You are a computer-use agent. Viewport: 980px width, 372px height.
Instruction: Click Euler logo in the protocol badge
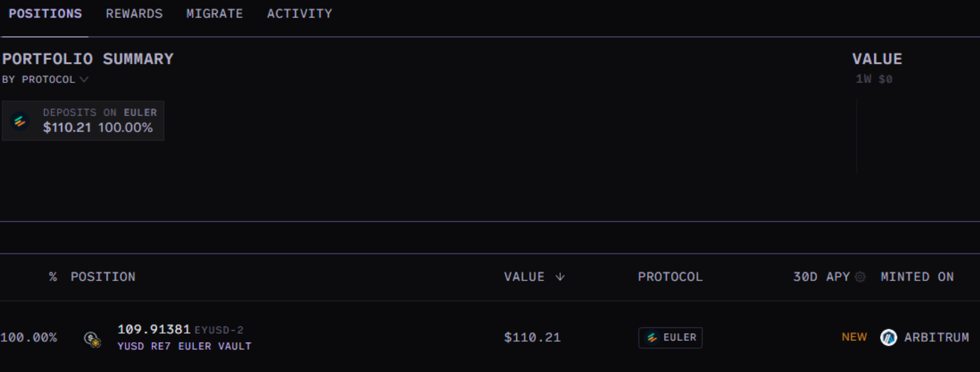(x=652, y=338)
